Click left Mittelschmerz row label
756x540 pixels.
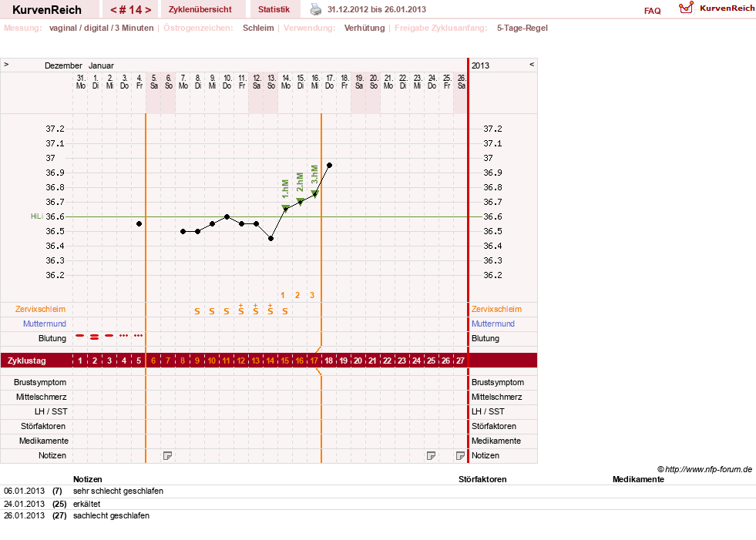pos(41,397)
